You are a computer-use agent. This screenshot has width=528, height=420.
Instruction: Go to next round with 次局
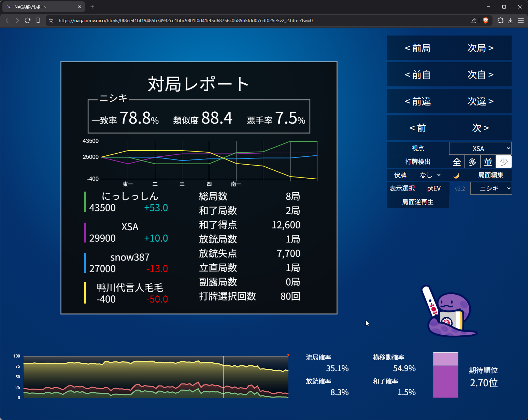pyautogui.click(x=480, y=48)
